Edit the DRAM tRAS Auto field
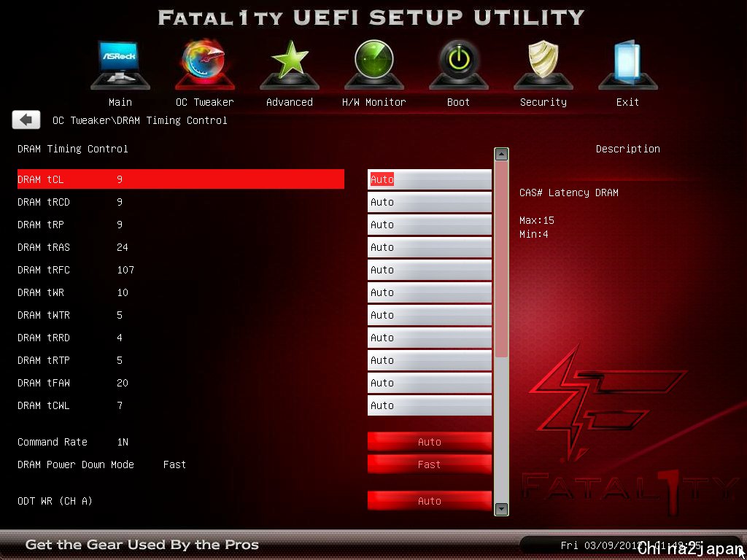This screenshot has height=560, width=747. [429, 247]
